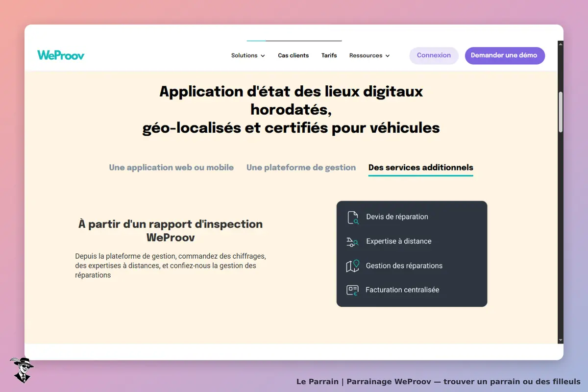Click the scrollbar down arrow

[x=561, y=340]
